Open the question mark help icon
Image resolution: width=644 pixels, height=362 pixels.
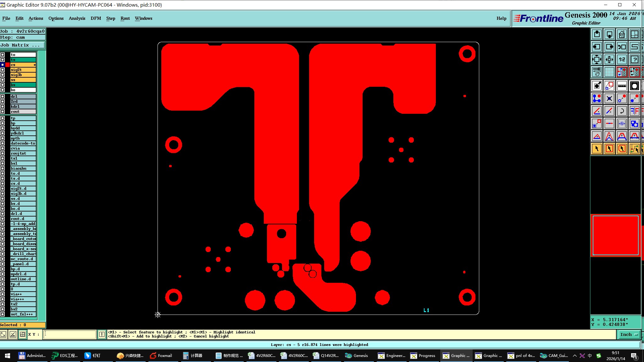[634, 59]
